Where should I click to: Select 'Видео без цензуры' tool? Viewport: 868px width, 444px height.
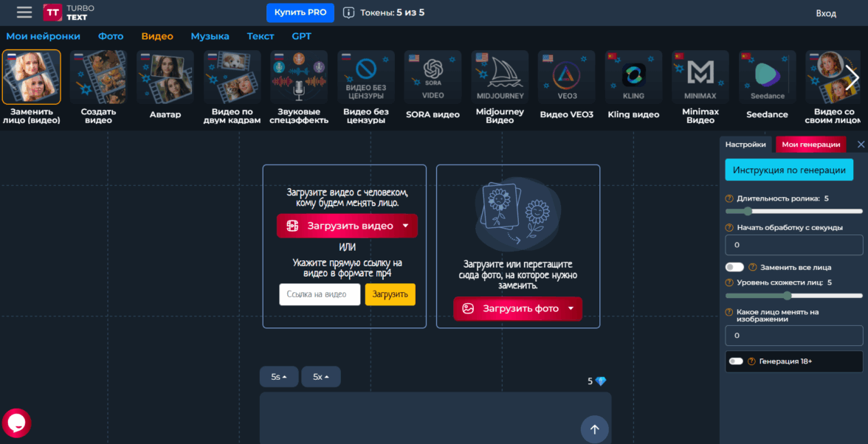tap(366, 87)
